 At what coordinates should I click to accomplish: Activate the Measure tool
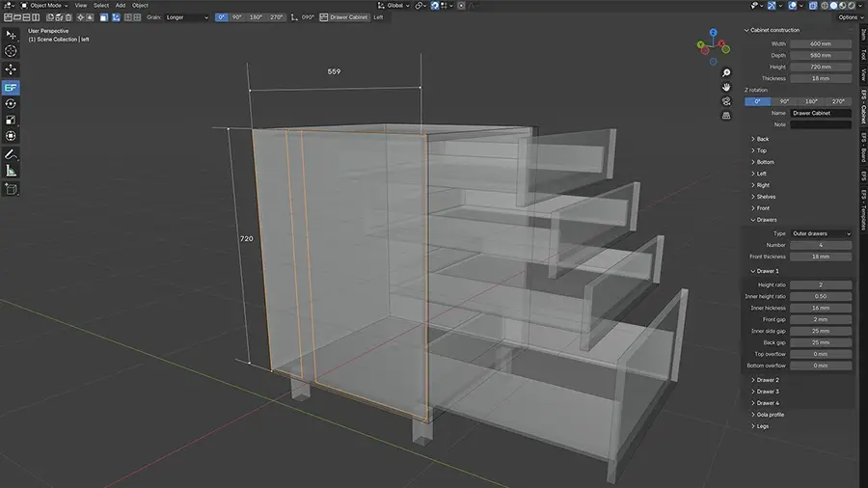pyautogui.click(x=11, y=171)
